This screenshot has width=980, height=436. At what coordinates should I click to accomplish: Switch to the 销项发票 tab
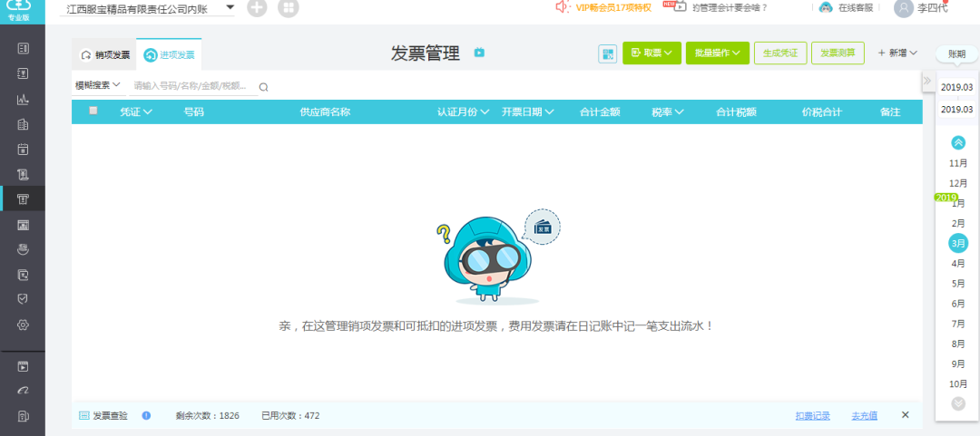(x=104, y=55)
